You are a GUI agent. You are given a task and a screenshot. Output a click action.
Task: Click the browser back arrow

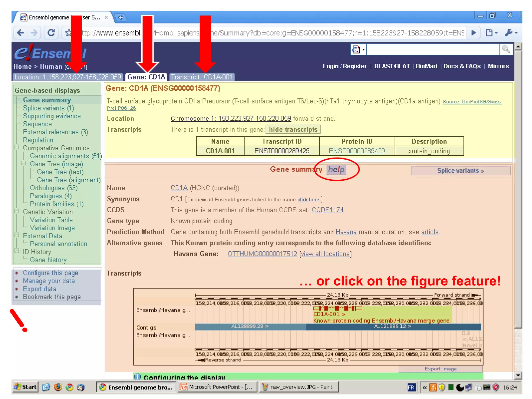tap(21, 33)
